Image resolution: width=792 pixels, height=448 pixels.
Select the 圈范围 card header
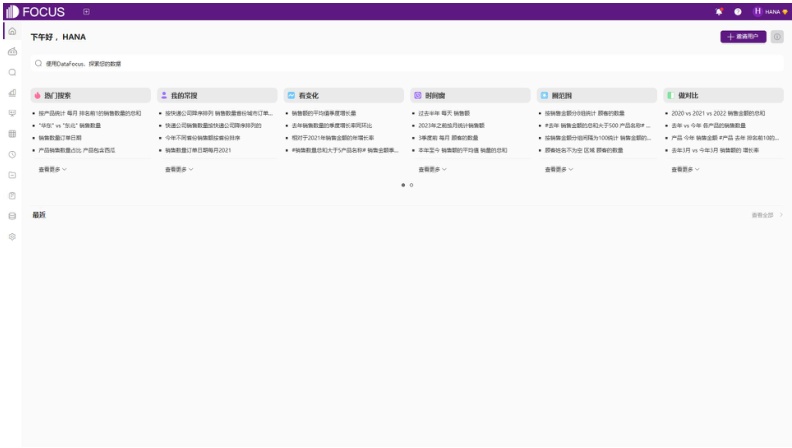(597, 95)
